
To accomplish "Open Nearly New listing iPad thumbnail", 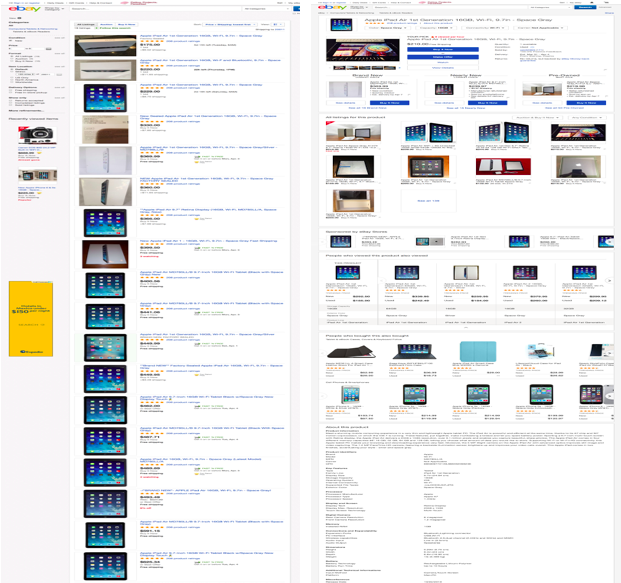I will click(444, 90).
